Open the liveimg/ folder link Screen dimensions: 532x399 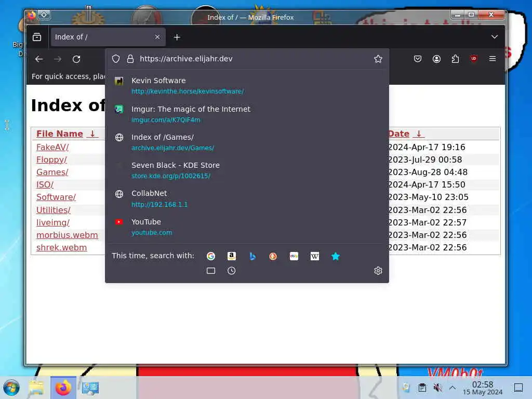click(x=53, y=222)
